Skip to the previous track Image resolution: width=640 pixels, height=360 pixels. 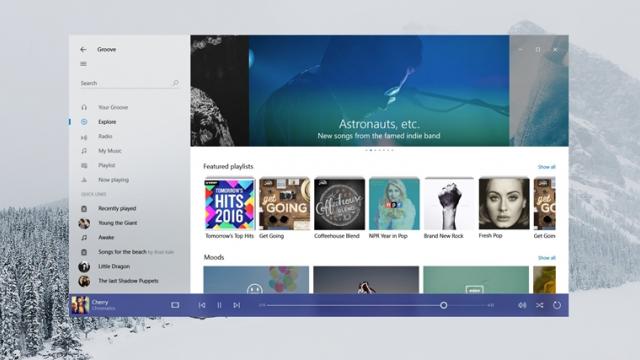click(202, 305)
